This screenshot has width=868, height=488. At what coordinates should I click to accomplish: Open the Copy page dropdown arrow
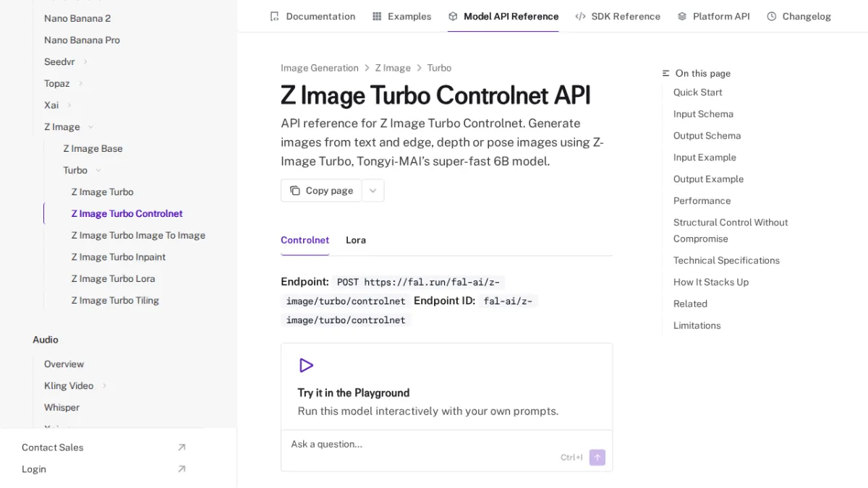click(x=373, y=191)
